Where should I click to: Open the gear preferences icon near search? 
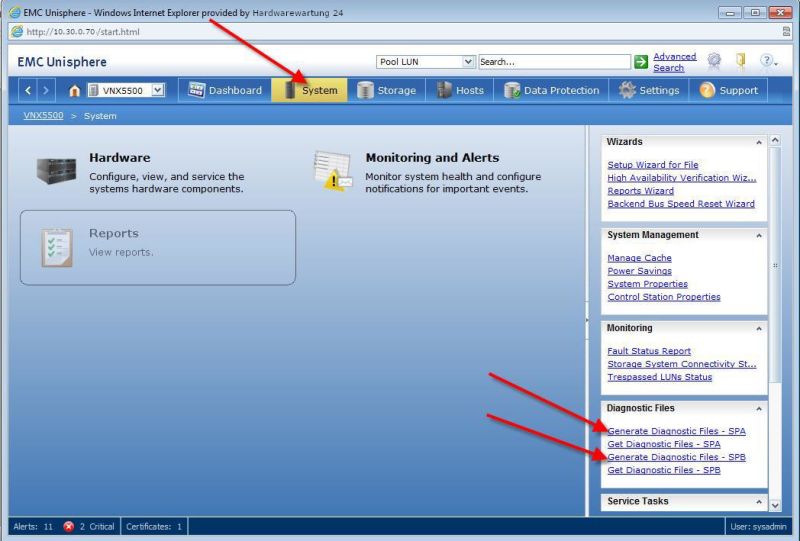714,61
